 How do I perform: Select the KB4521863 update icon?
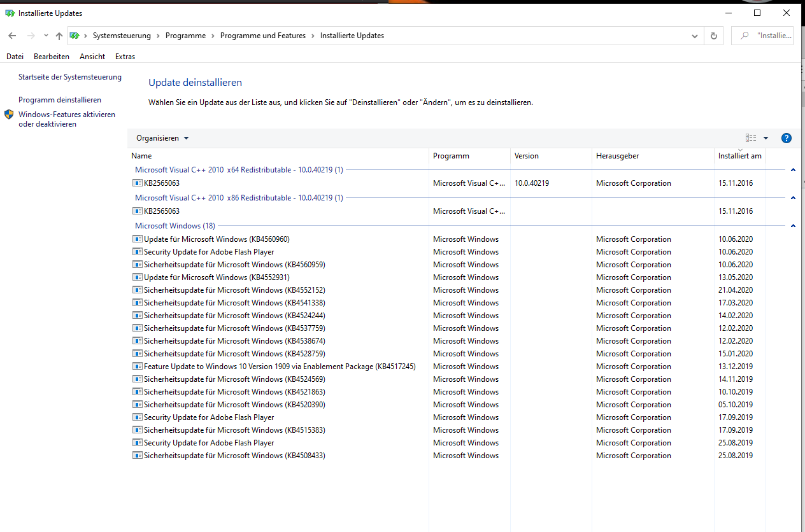[137, 392]
